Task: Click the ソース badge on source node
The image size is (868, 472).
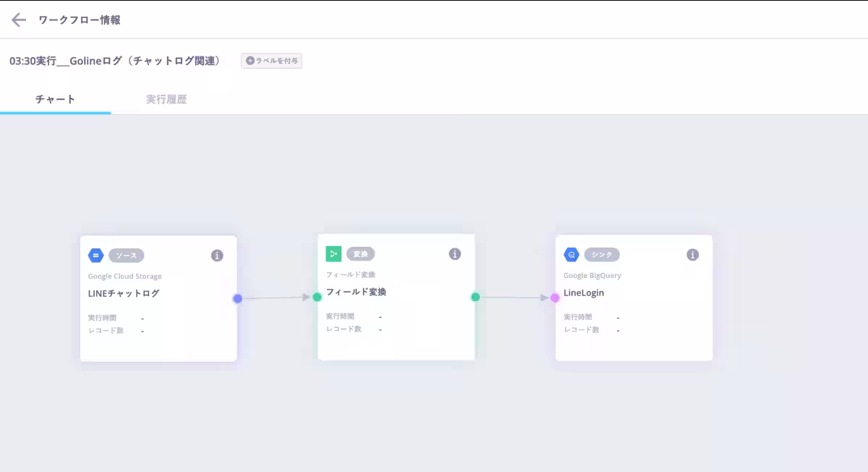Action: point(127,256)
